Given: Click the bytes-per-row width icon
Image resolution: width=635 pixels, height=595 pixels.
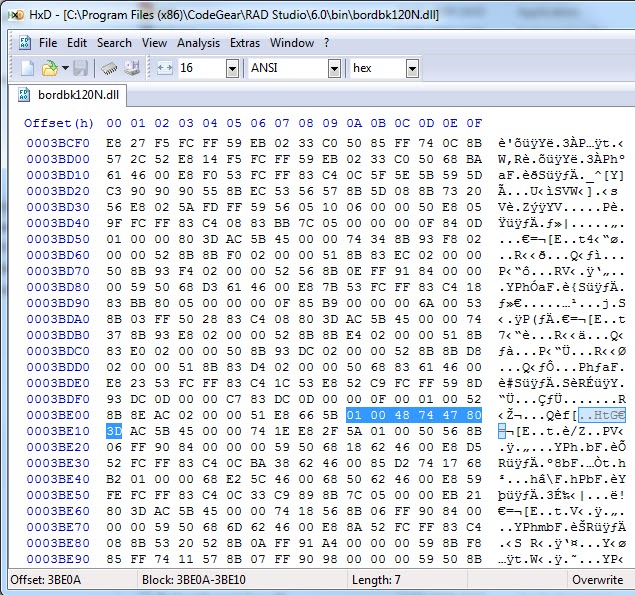Looking at the screenshot, I should 165,68.
